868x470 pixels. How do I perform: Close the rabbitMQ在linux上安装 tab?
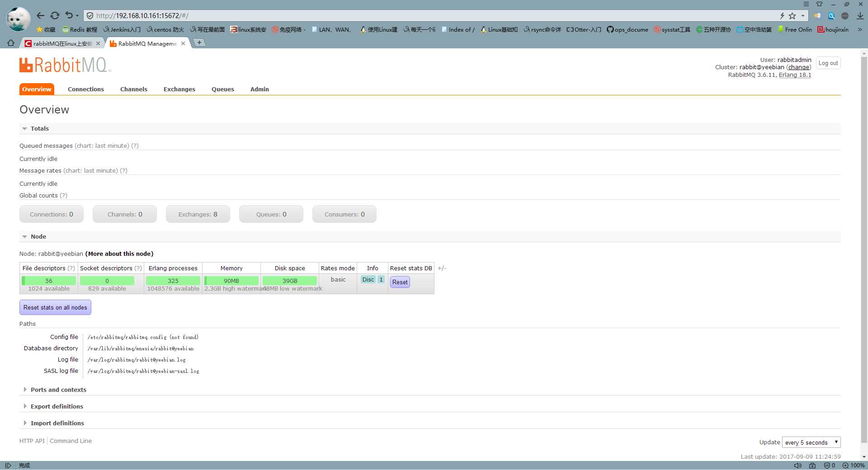[98, 43]
